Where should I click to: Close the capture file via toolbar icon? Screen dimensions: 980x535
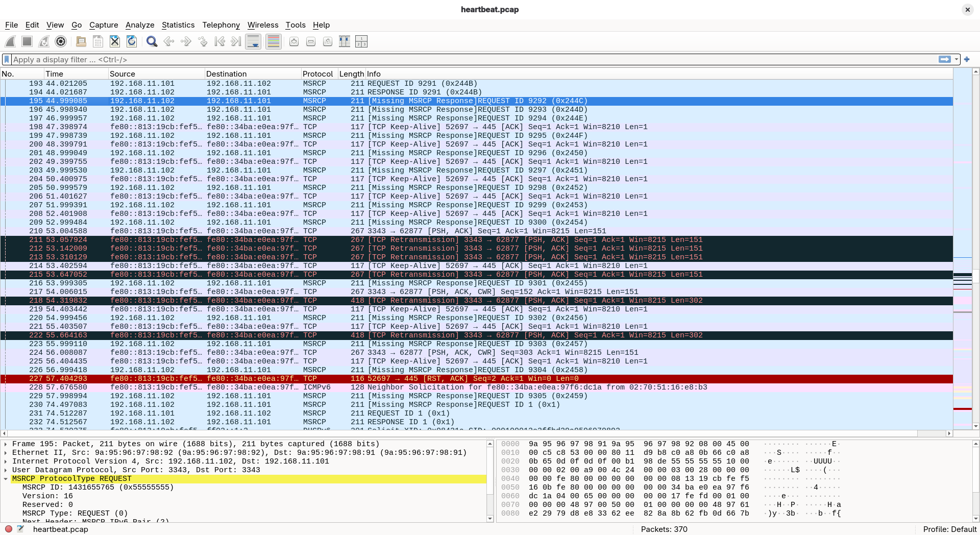click(115, 42)
